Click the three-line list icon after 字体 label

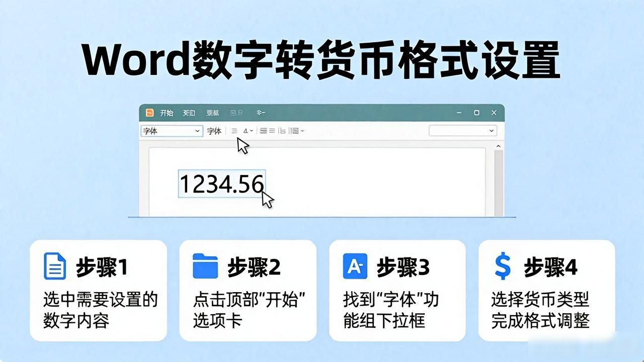coord(234,131)
